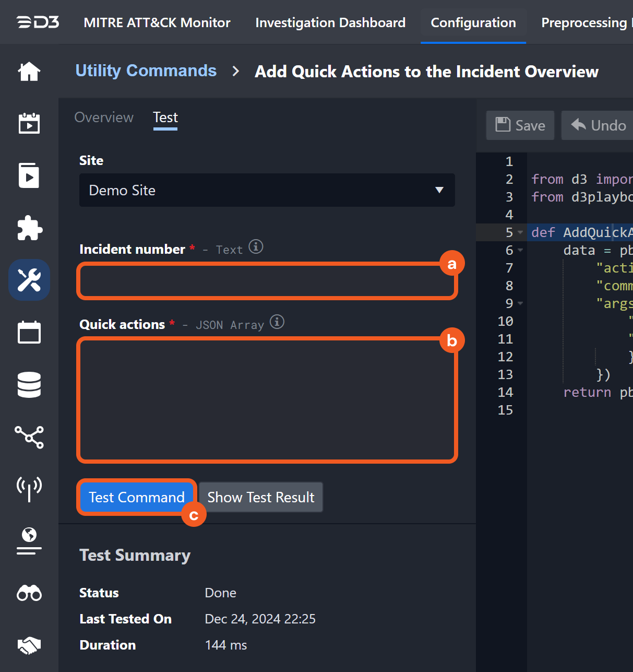633x672 pixels.
Task: Open the MITRE ATT&CK Monitor menu
Action: 157,22
